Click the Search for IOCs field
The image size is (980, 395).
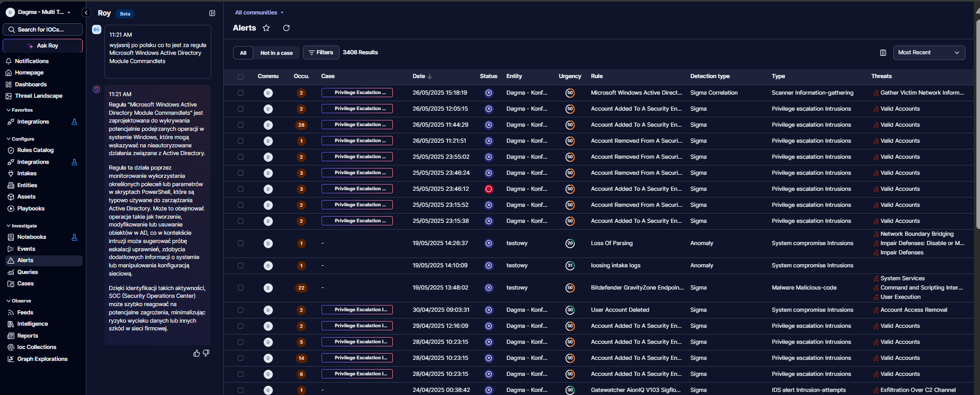pos(42,29)
